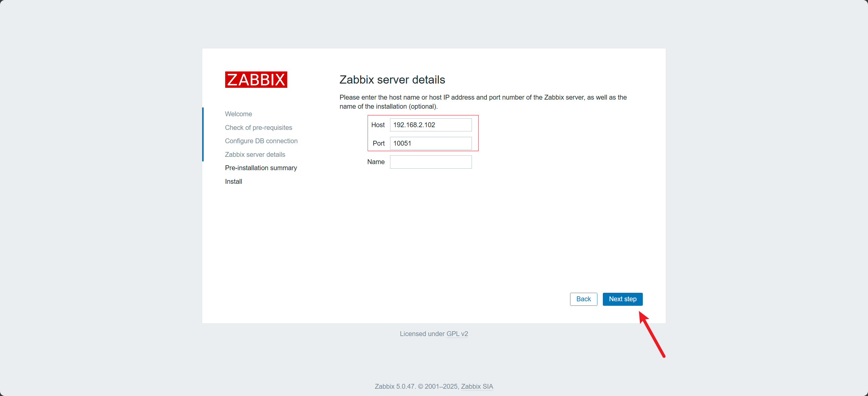The width and height of the screenshot is (868, 396).
Task: Select the Welcome step in sidebar
Action: [238, 114]
